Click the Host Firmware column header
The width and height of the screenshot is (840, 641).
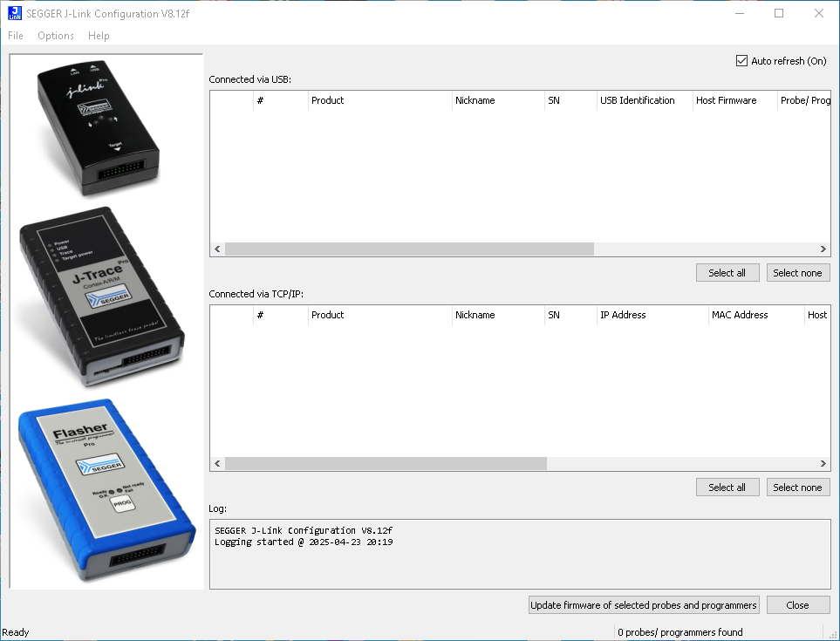pyautogui.click(x=734, y=100)
